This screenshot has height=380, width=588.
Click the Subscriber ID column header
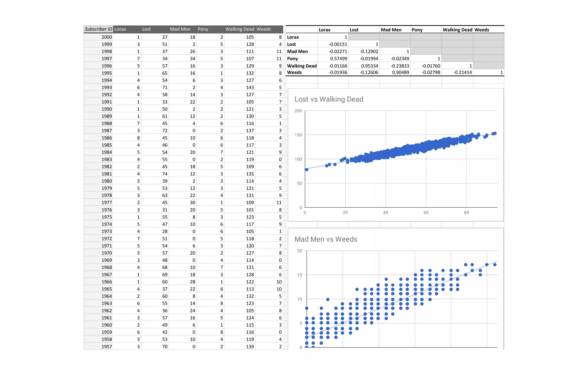click(98, 29)
